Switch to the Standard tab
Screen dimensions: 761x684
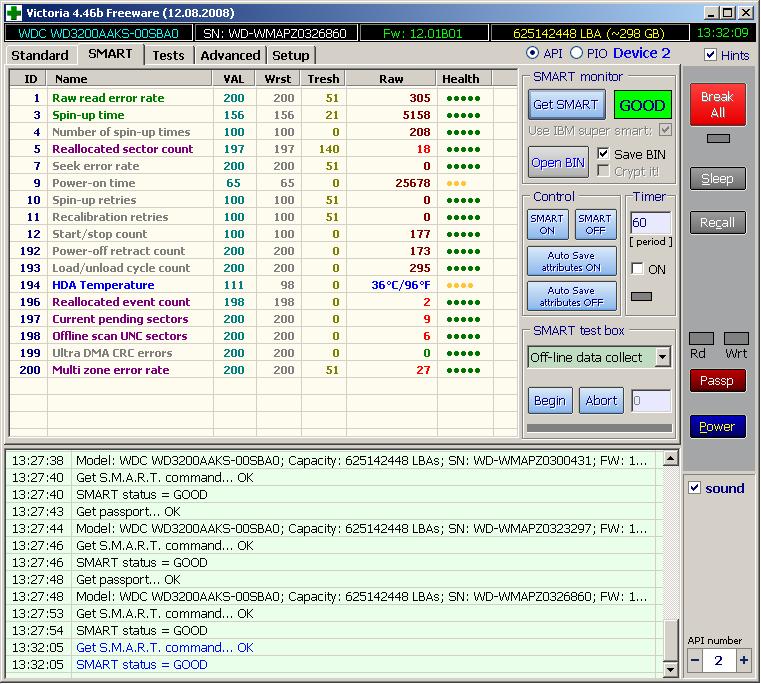(40, 55)
